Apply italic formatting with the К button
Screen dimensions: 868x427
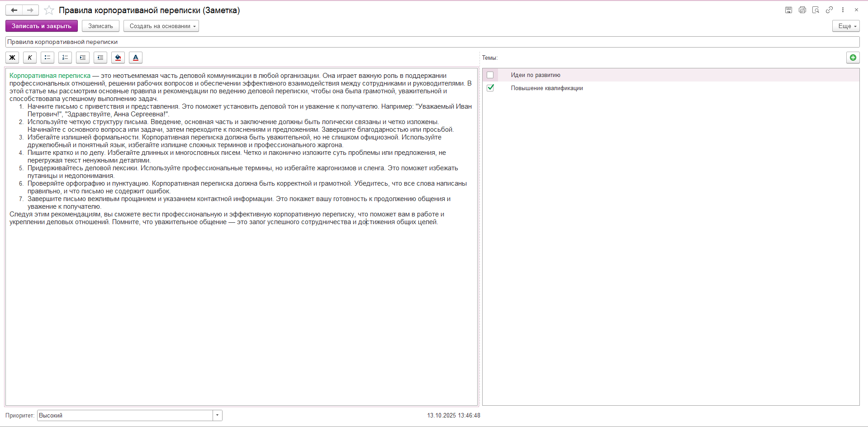point(30,58)
